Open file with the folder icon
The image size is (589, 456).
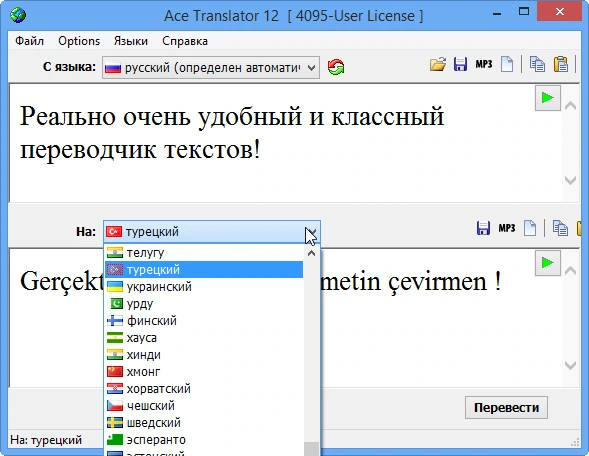(438, 64)
